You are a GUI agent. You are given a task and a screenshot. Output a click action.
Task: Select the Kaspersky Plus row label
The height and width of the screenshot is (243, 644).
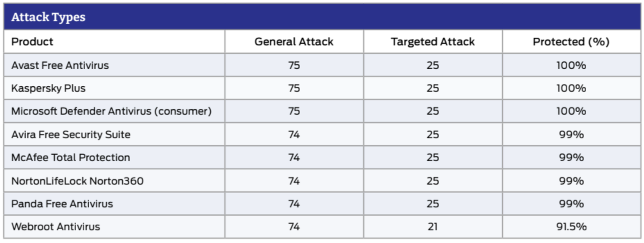[x=49, y=88]
